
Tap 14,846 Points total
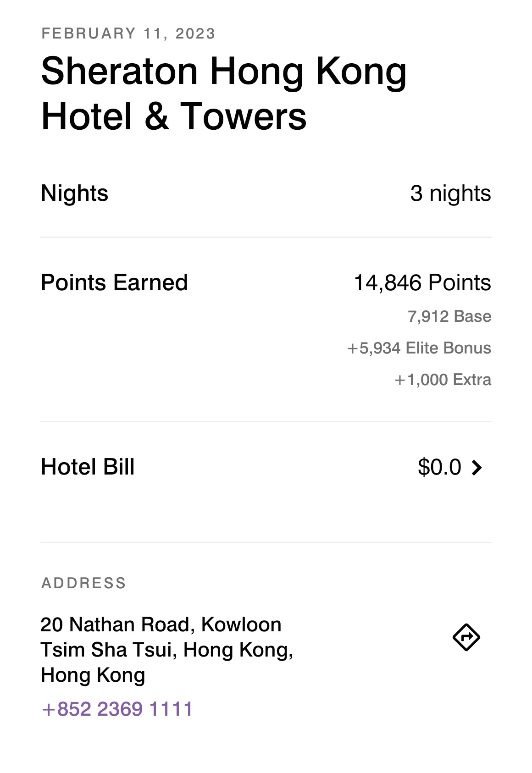tap(422, 282)
